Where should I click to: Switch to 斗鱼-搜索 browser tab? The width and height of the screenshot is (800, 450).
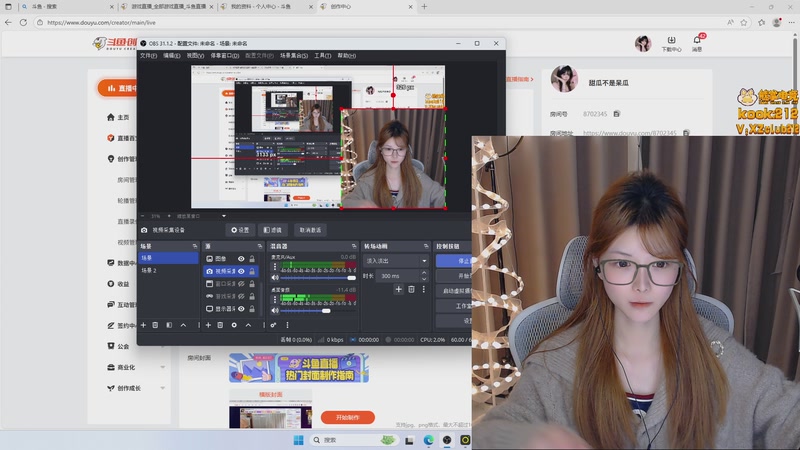point(66,7)
